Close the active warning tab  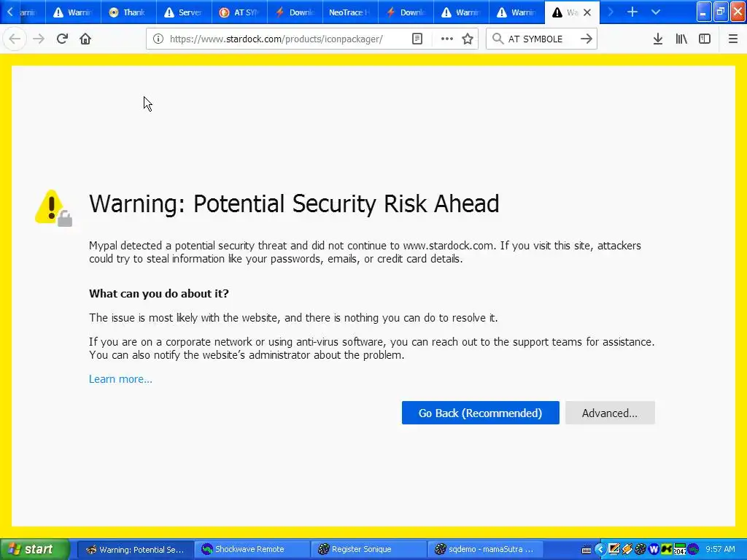[587, 12]
